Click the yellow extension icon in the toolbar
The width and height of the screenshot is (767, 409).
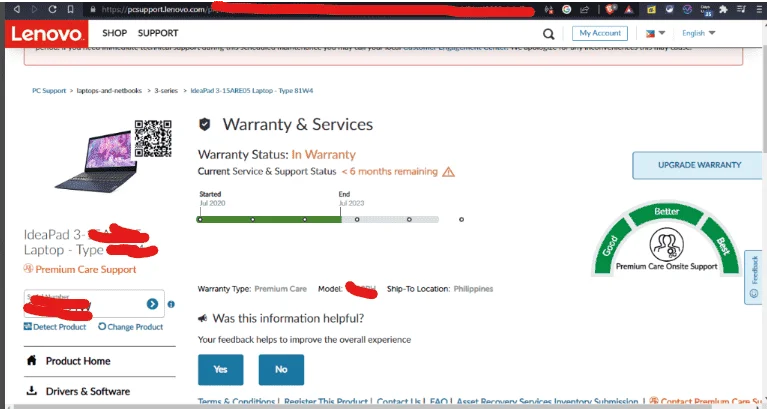[x=651, y=9]
